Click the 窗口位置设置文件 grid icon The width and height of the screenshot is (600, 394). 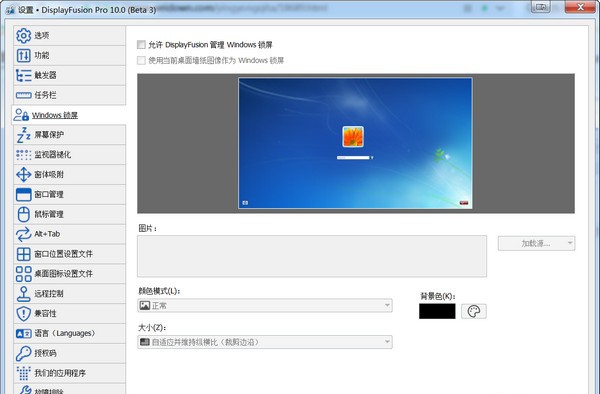(23, 254)
